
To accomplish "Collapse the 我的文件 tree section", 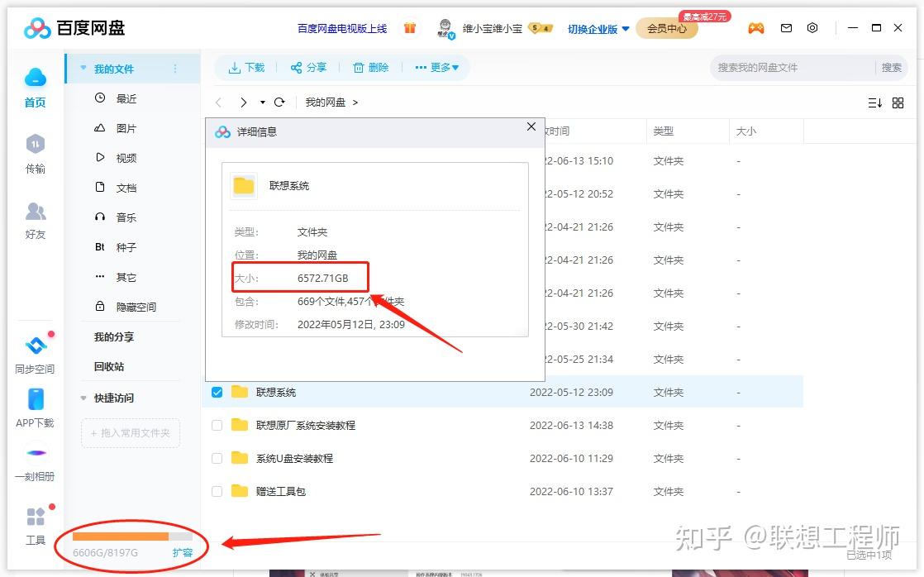I will [83, 69].
